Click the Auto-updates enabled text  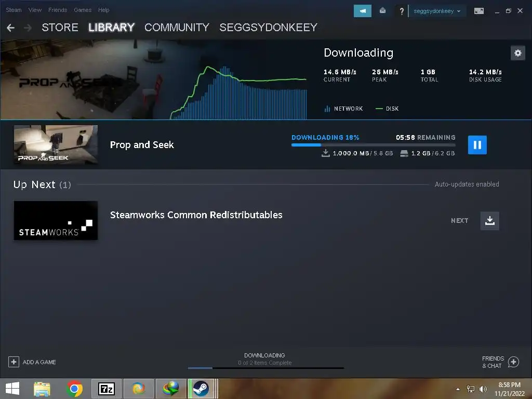pyautogui.click(x=467, y=184)
